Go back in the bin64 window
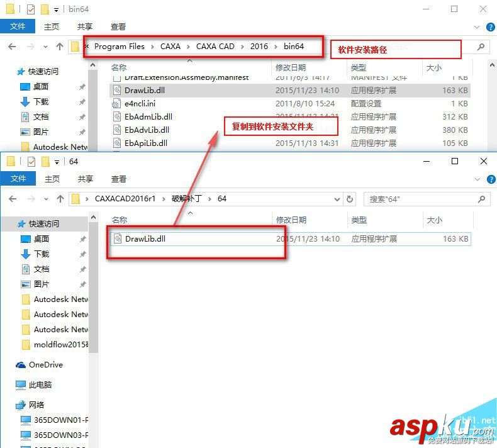The width and height of the screenshot is (497, 448). click(x=12, y=47)
